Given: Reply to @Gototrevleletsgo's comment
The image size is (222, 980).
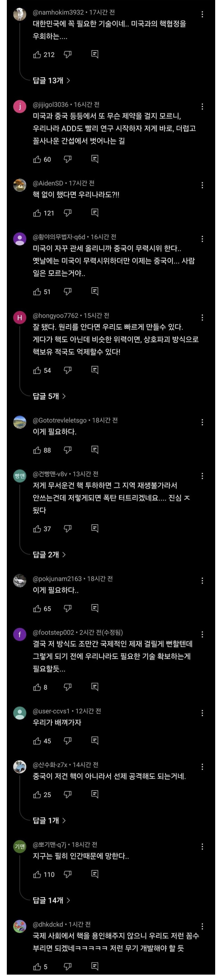Looking at the screenshot, I should [x=95, y=450].
